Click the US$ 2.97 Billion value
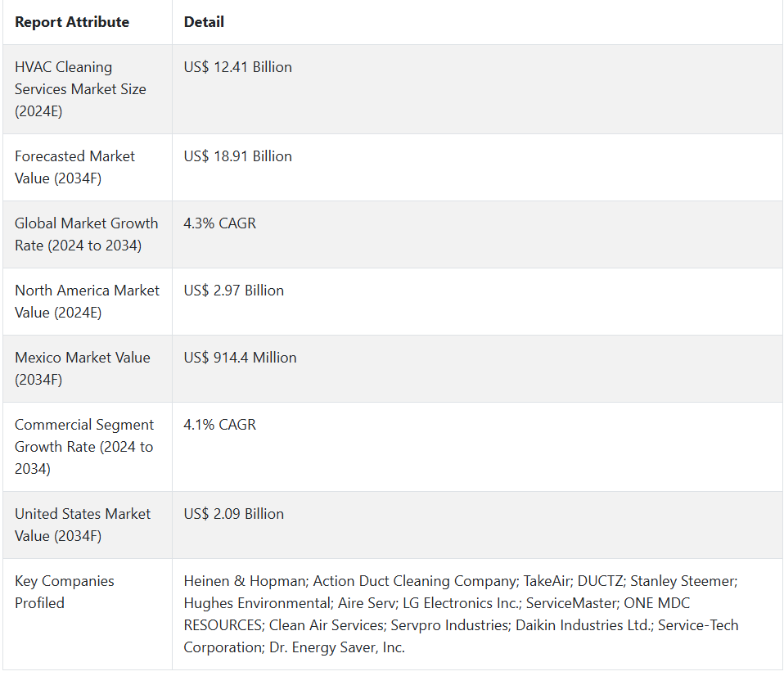This screenshot has height=676, width=784. click(233, 291)
